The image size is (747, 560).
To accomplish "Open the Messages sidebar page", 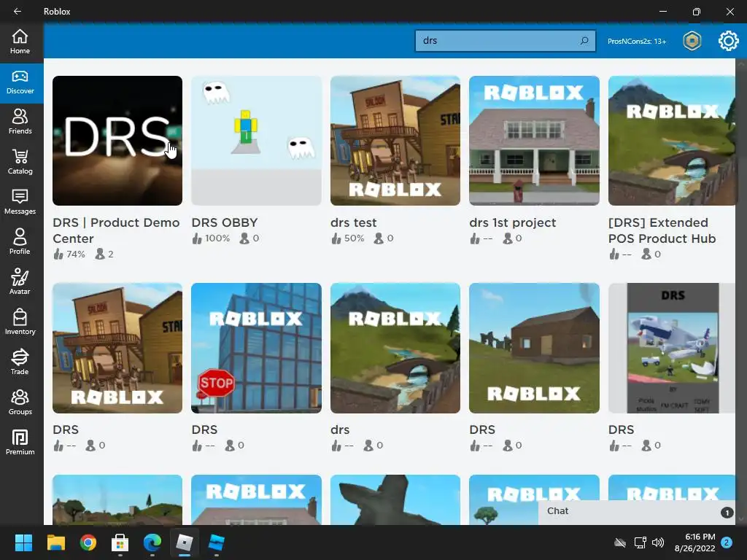I will click(x=20, y=203).
